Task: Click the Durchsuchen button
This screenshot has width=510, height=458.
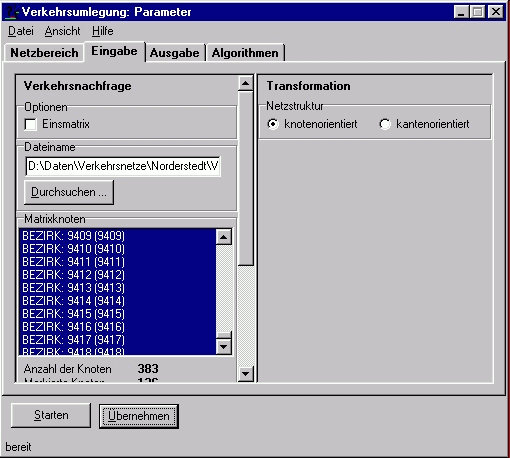Action: tap(69, 192)
